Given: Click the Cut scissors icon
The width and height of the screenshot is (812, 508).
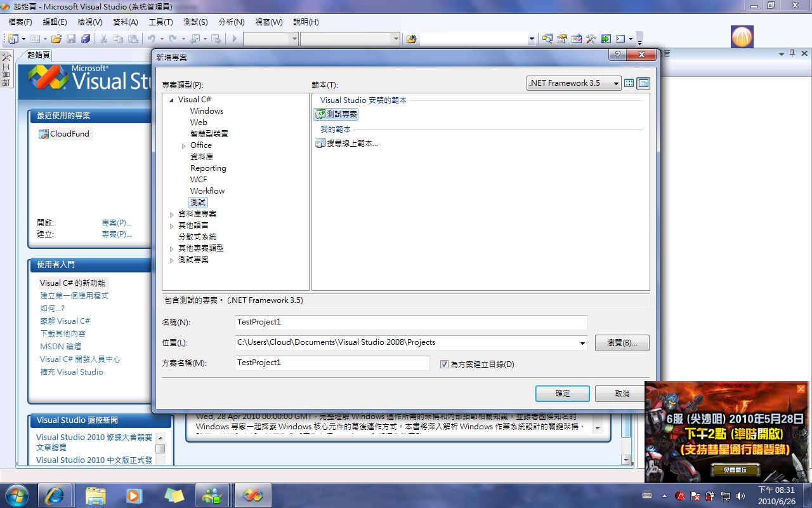Looking at the screenshot, I should (x=104, y=39).
